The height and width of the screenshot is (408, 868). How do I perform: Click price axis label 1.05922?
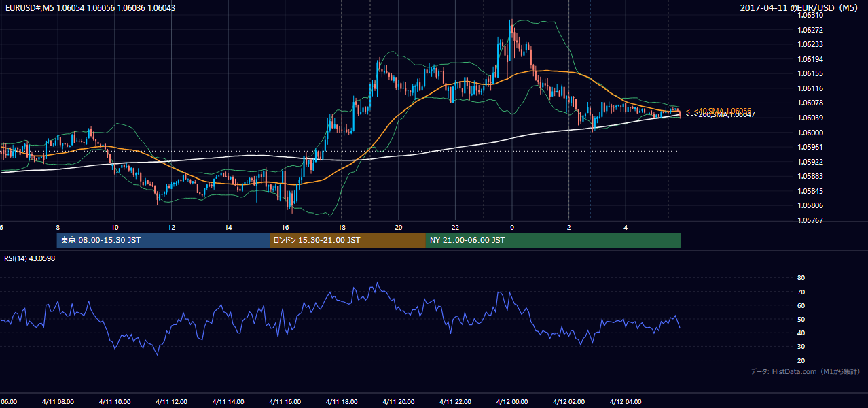click(810, 162)
